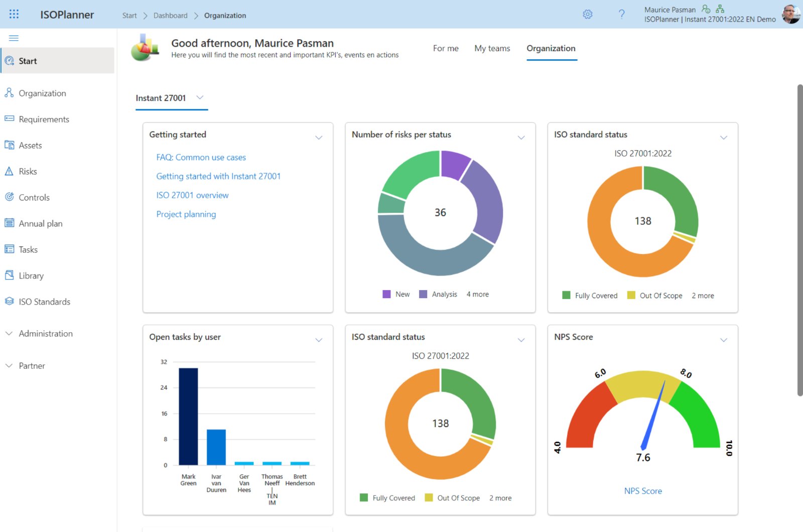Expand the Getting started card menu
The width and height of the screenshot is (803, 532).
[x=319, y=138]
